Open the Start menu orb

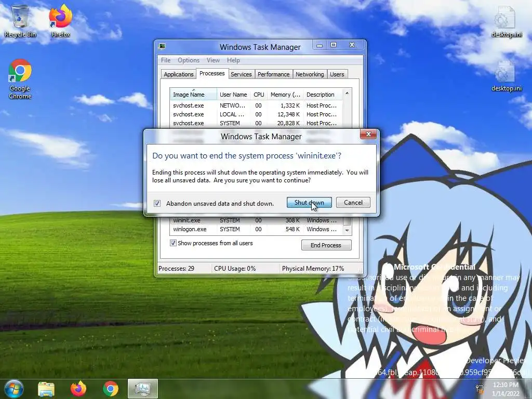click(14, 389)
